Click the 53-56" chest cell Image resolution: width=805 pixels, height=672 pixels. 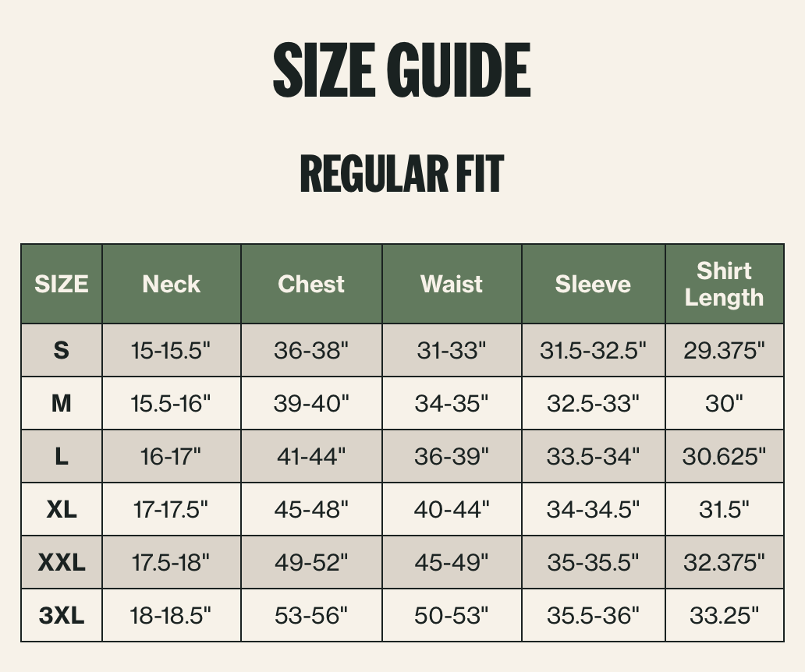pos(312,615)
